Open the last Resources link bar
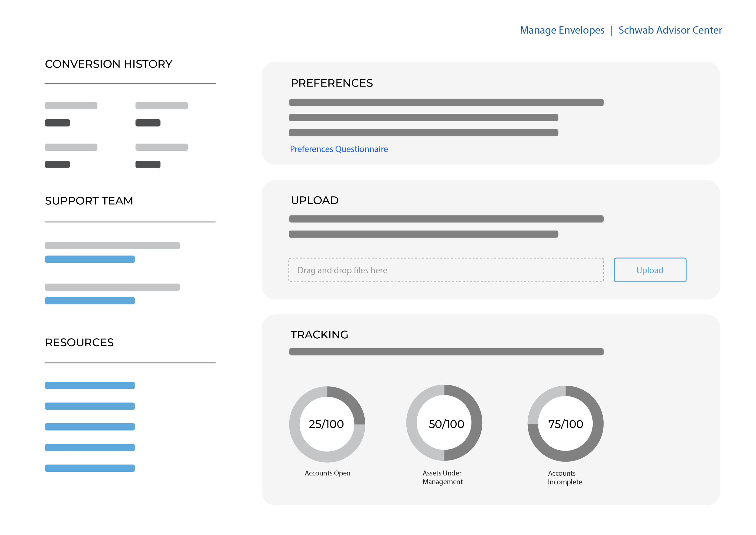The image size is (756, 535). click(x=90, y=468)
